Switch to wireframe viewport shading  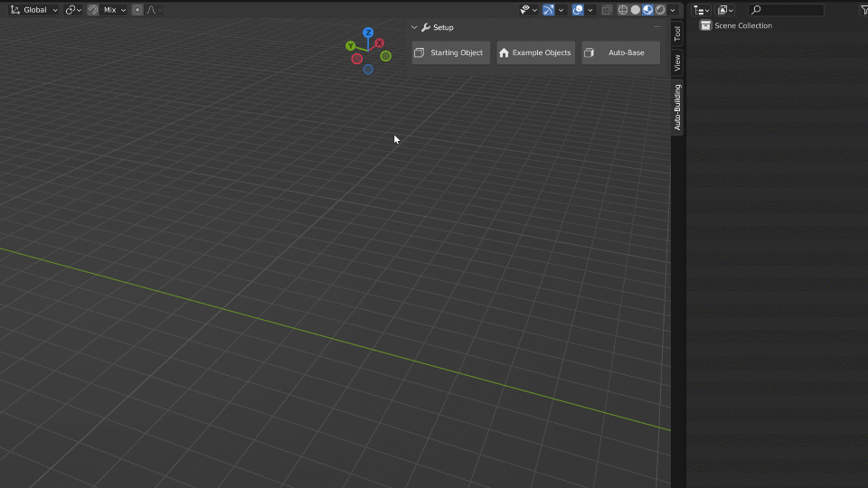623,10
